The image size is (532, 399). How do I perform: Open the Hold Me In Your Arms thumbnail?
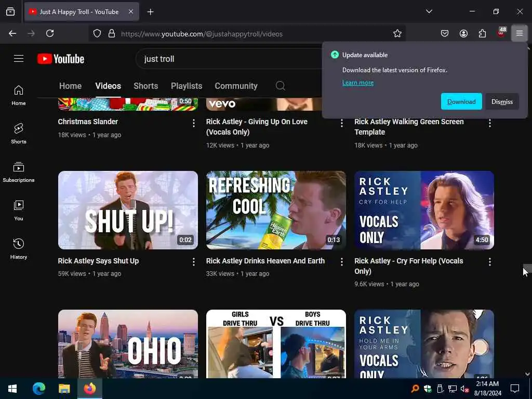(424, 344)
